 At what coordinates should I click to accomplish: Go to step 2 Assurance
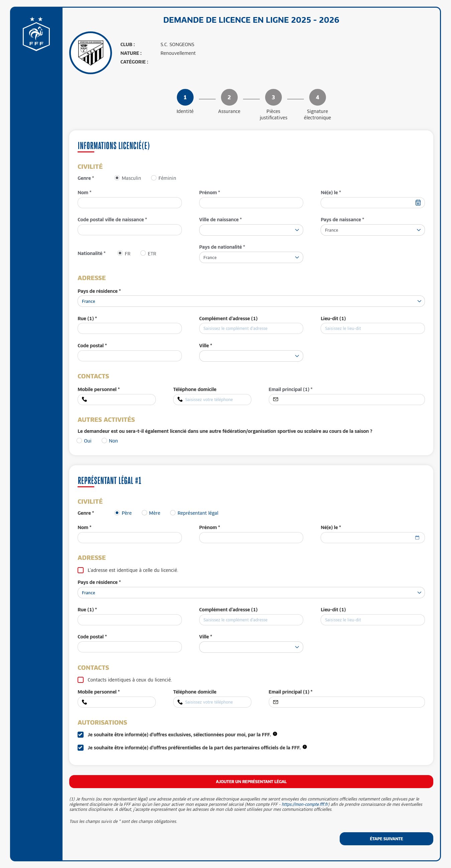click(x=229, y=97)
